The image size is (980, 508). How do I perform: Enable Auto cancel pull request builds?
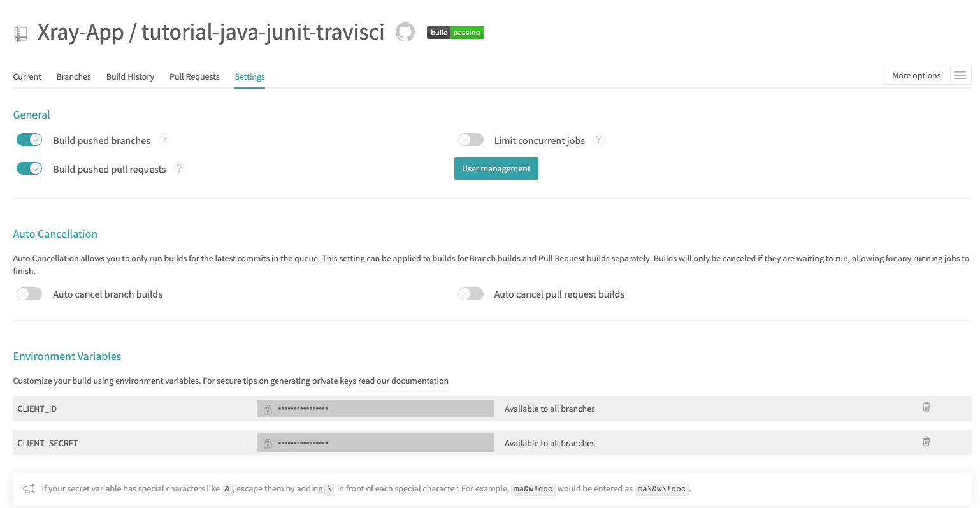pos(471,294)
